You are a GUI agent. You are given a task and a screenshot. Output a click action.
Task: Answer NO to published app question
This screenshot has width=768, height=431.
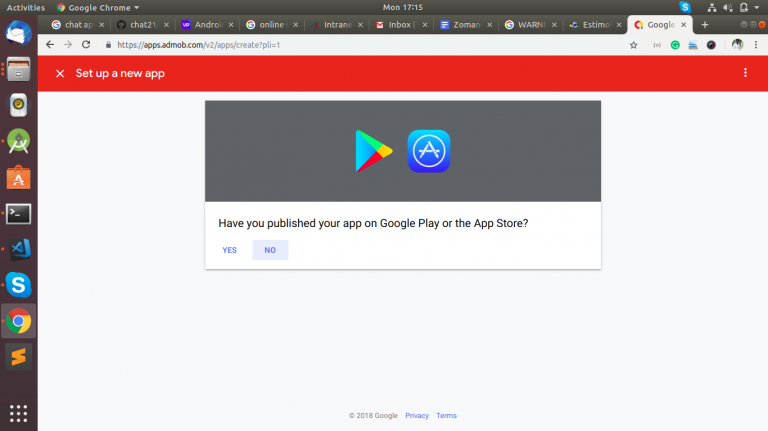[x=270, y=250]
